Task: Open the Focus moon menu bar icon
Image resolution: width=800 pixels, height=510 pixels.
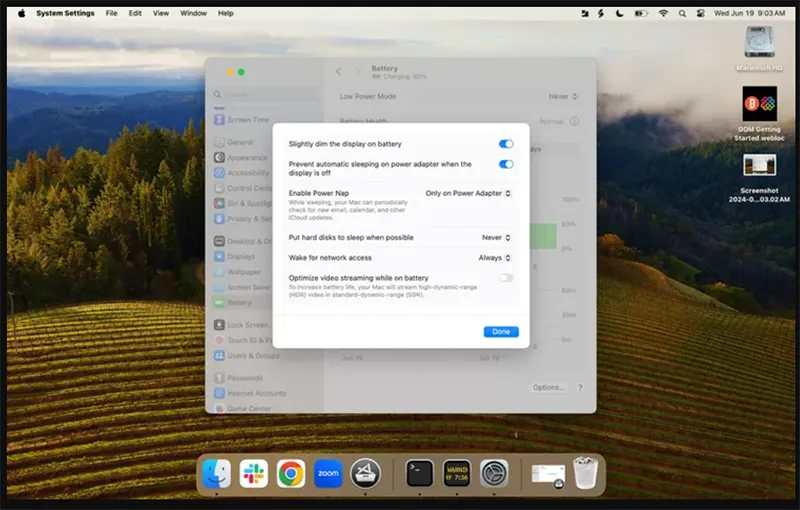Action: [619, 13]
